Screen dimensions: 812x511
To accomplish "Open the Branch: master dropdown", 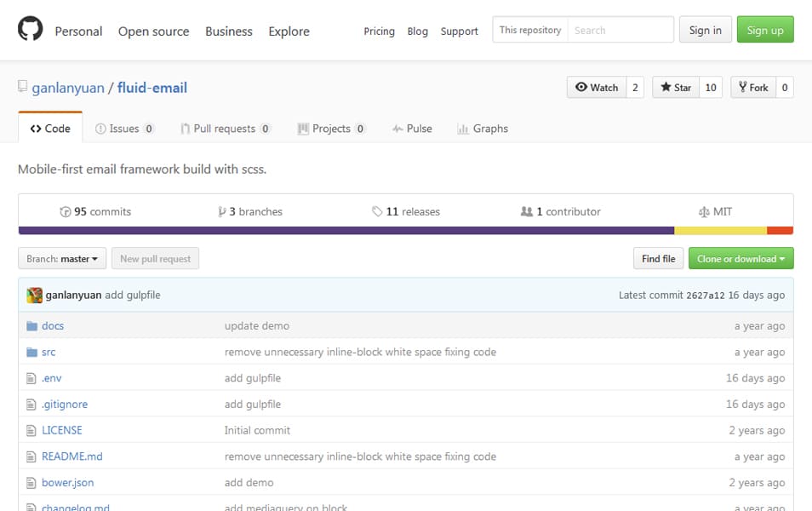I will 61,258.
